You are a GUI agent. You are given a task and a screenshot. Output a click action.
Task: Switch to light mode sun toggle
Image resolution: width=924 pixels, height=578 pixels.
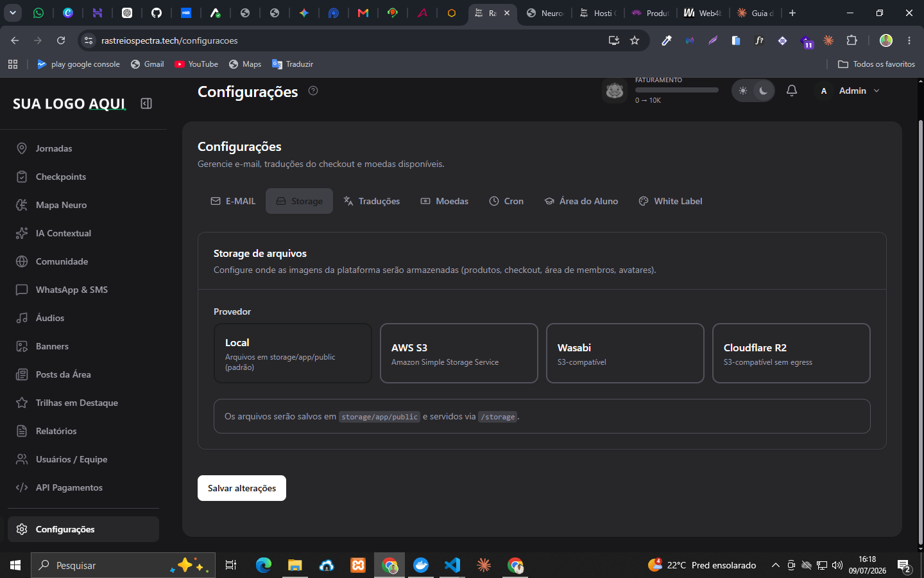(x=743, y=91)
